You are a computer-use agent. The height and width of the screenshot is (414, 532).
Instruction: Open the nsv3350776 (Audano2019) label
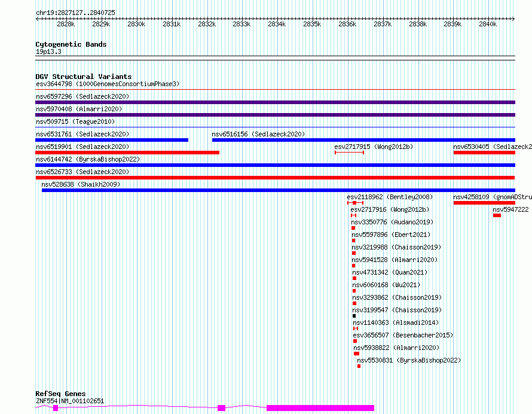tap(392, 222)
